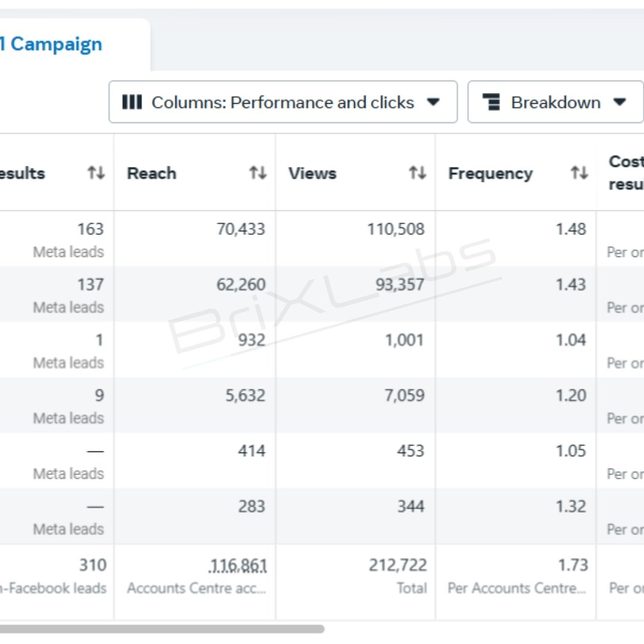Click the Reach column sort arrows
Viewport: 644px width, 644px height.
point(258,173)
